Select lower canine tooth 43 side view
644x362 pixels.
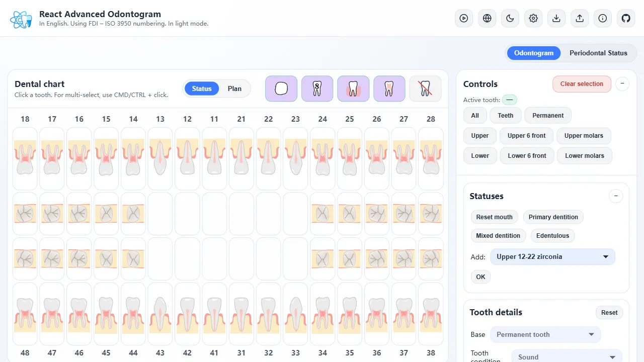point(160,314)
